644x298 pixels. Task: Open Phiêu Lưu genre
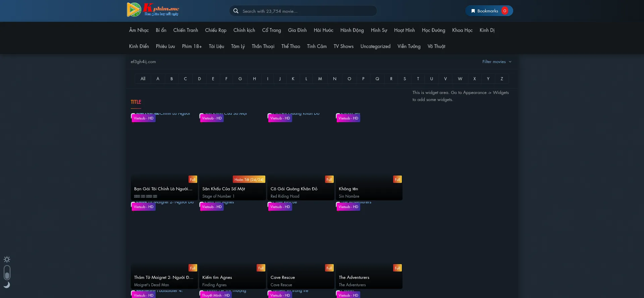coord(165,46)
